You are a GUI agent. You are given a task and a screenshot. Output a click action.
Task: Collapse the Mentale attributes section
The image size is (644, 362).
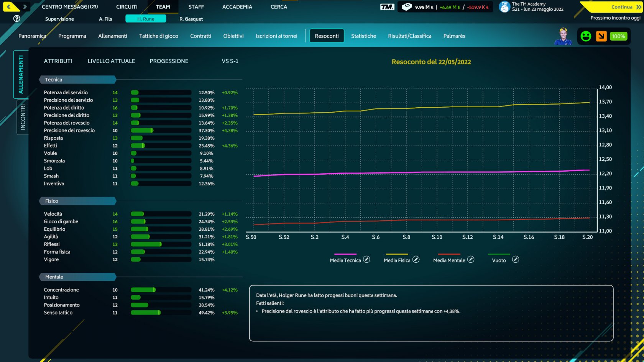pos(77,277)
